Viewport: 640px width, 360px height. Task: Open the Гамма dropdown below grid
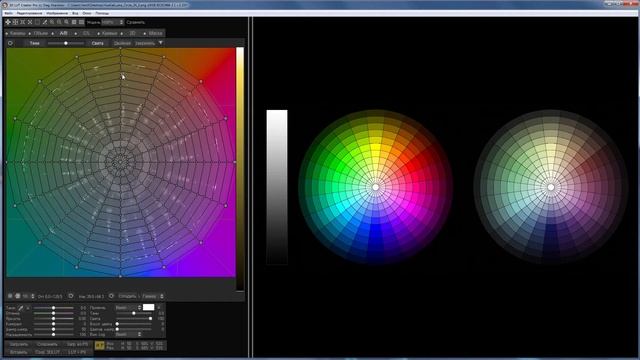[153, 296]
